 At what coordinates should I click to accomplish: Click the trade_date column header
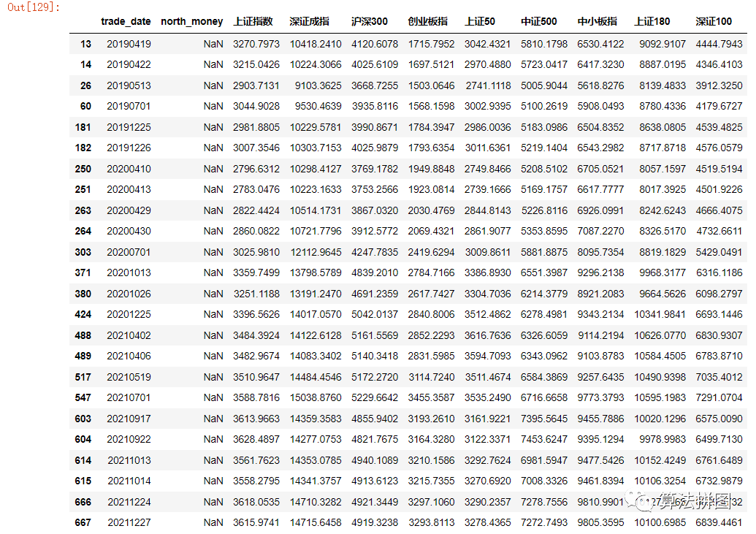click(126, 22)
